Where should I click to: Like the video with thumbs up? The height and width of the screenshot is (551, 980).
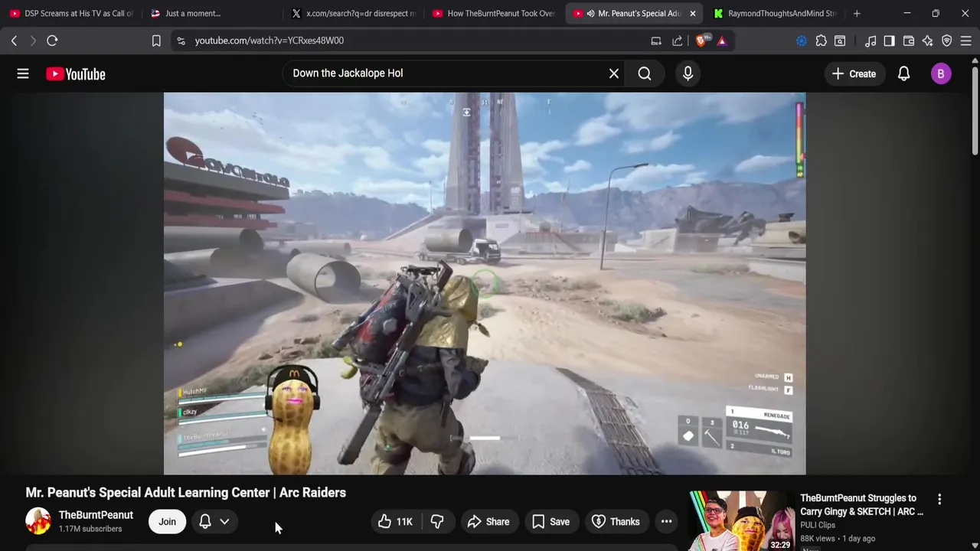(395, 522)
